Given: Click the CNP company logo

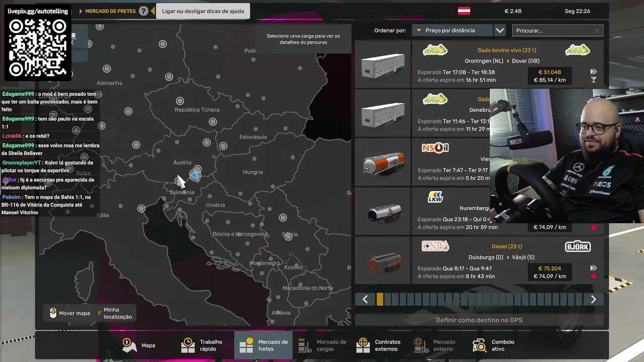Looking at the screenshot, I should coord(435,246).
